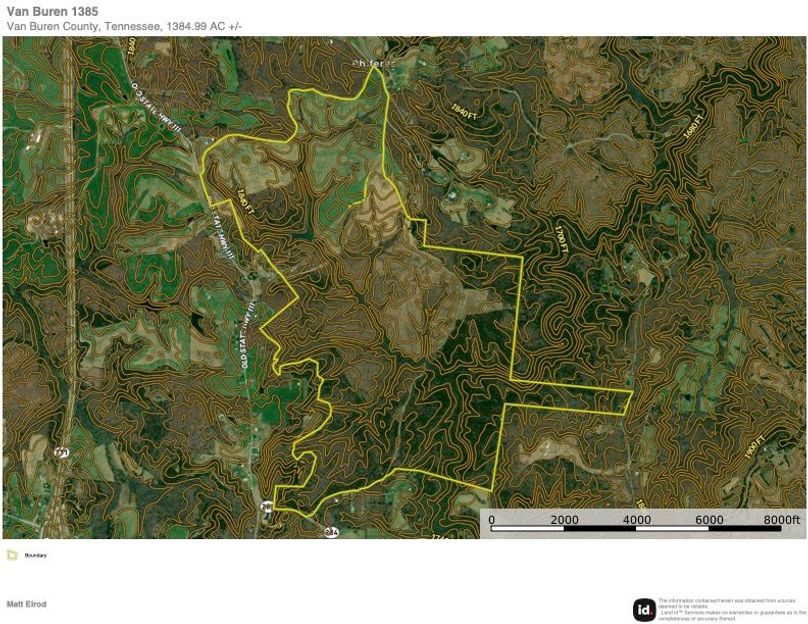Click the Matt Elrod name
Screen dimensions: 808x624
click(x=26, y=604)
